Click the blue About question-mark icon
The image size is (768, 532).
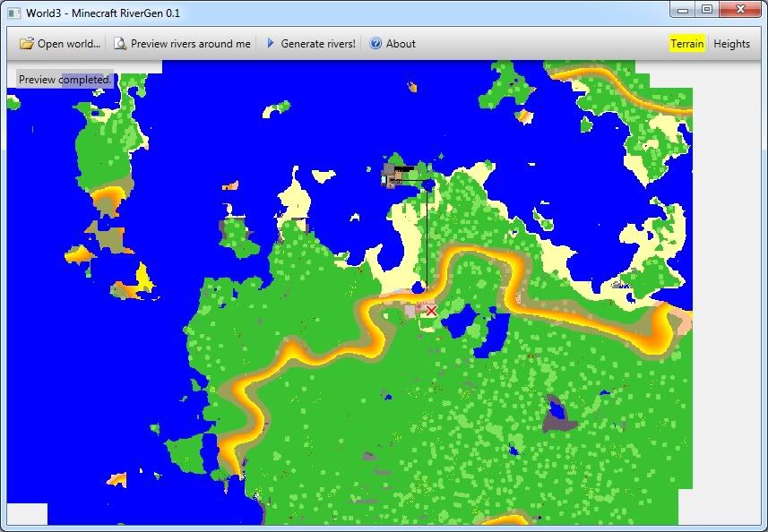pos(375,43)
